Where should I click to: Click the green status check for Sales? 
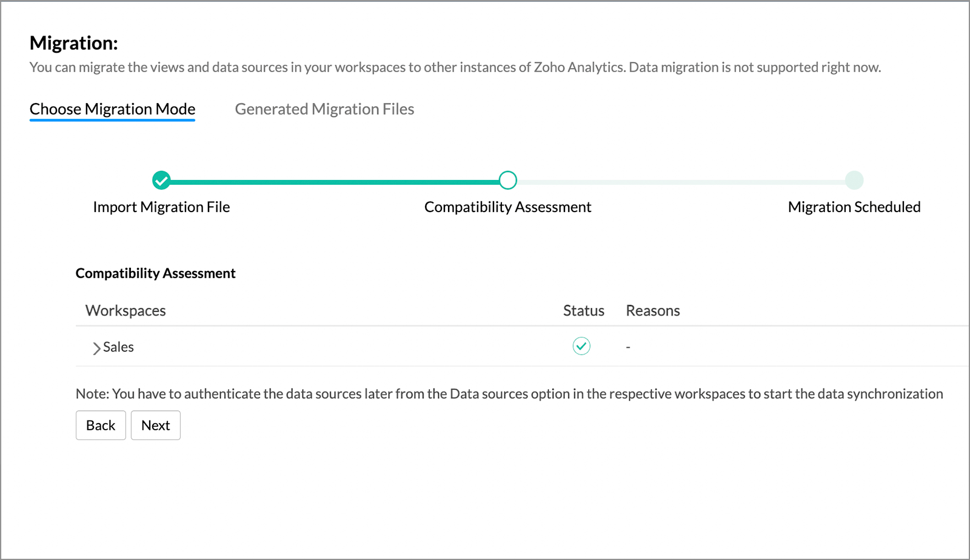point(581,346)
